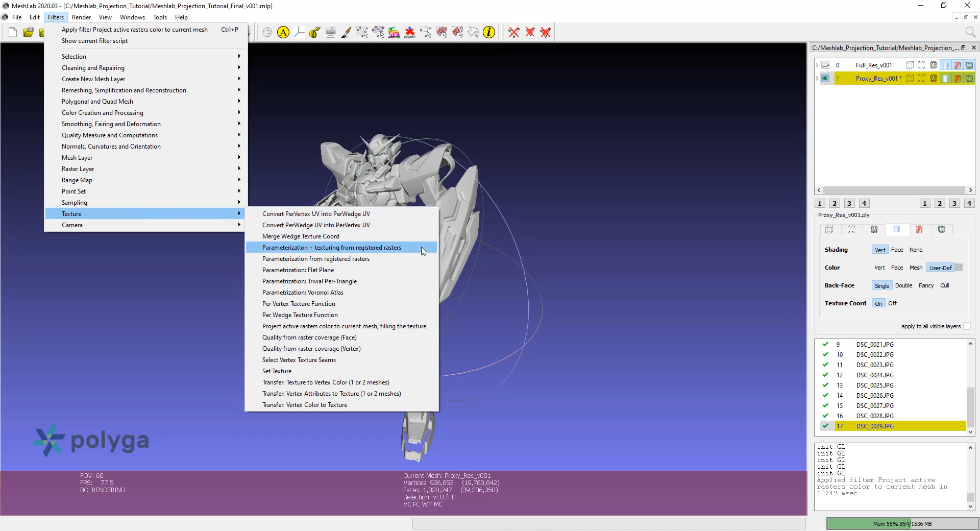Toggle checkmark for DSC_0029.JPG raster
This screenshot has width=980, height=531.
(x=825, y=426)
